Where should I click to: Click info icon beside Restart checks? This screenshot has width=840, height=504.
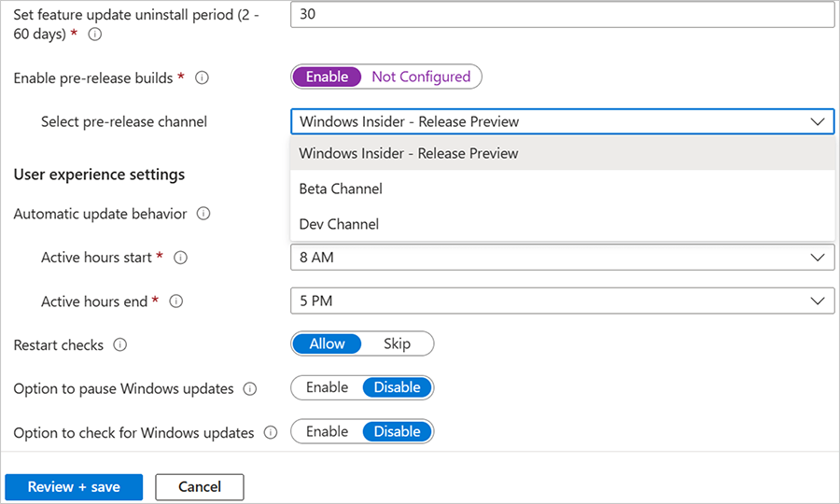[x=119, y=345]
